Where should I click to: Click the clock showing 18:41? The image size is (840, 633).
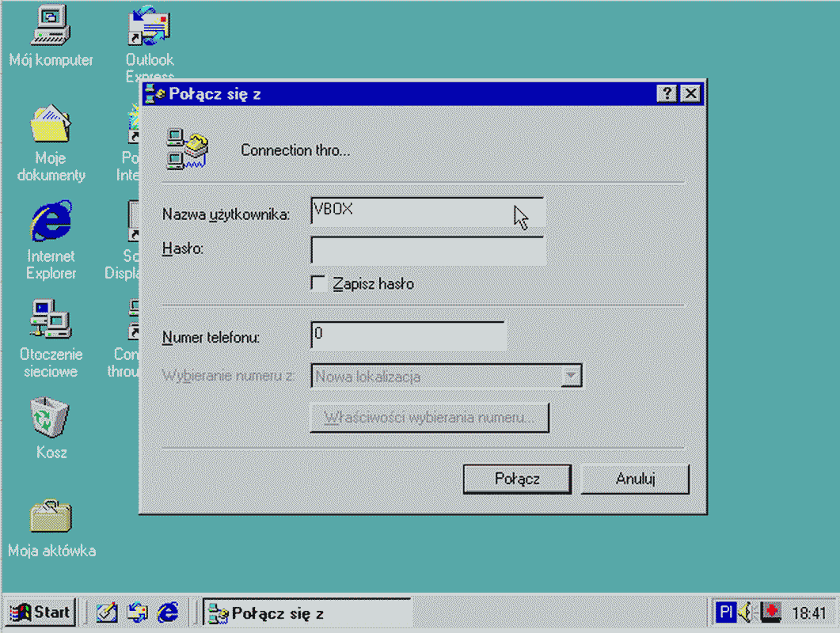click(809, 612)
